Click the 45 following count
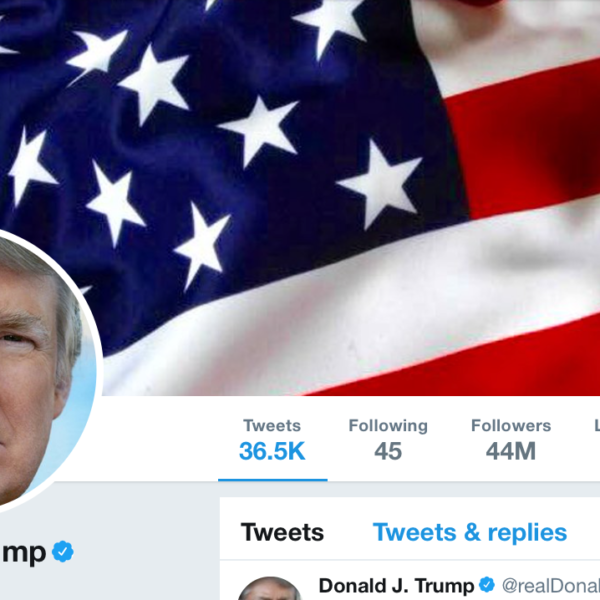The height and width of the screenshot is (600, 600). (388, 451)
